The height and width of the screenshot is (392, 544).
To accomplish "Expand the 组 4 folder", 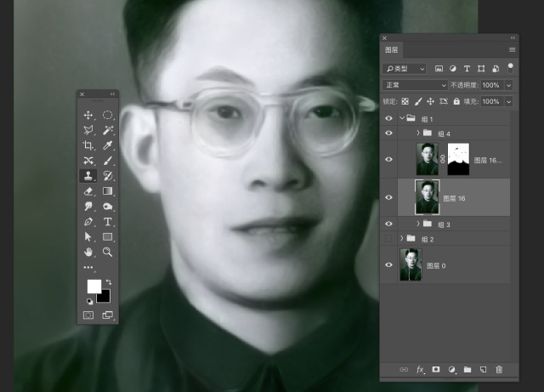I will coord(417,134).
